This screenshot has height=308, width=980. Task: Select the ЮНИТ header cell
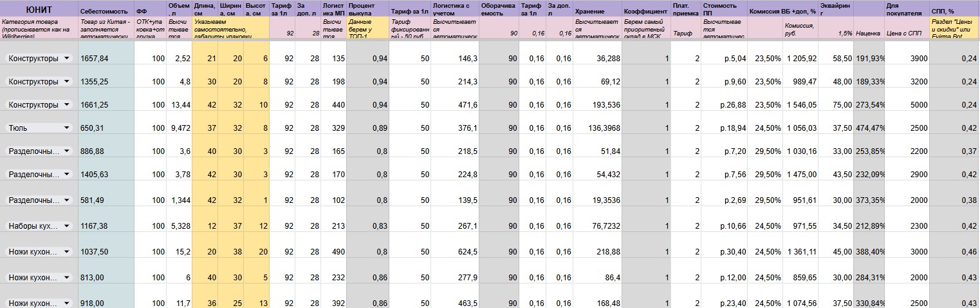coord(39,9)
